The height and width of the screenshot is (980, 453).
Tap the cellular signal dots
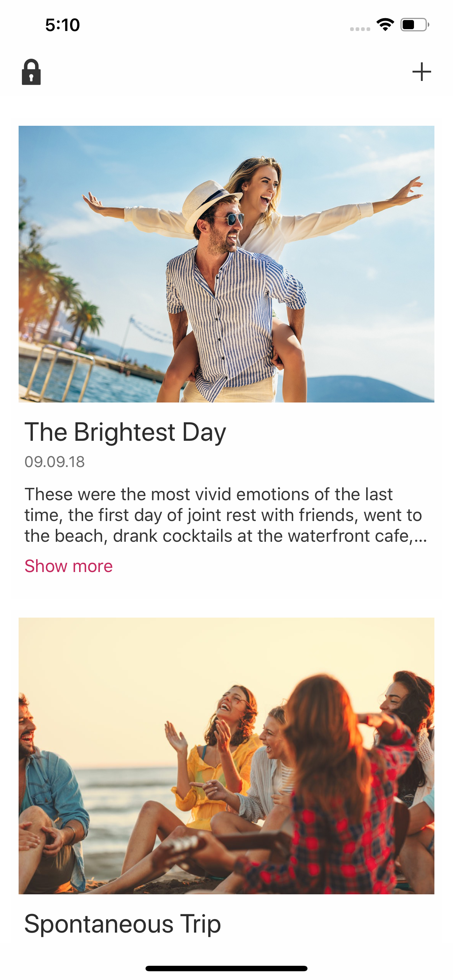pyautogui.click(x=360, y=29)
